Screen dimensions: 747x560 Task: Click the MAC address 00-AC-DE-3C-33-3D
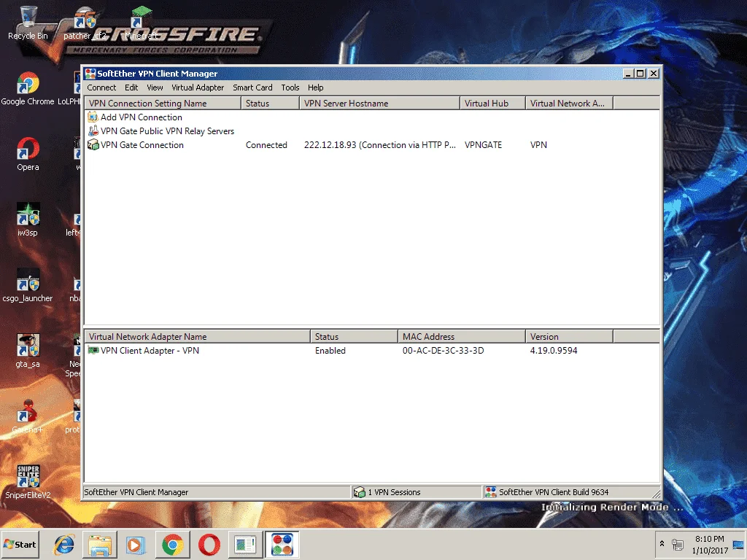click(443, 351)
